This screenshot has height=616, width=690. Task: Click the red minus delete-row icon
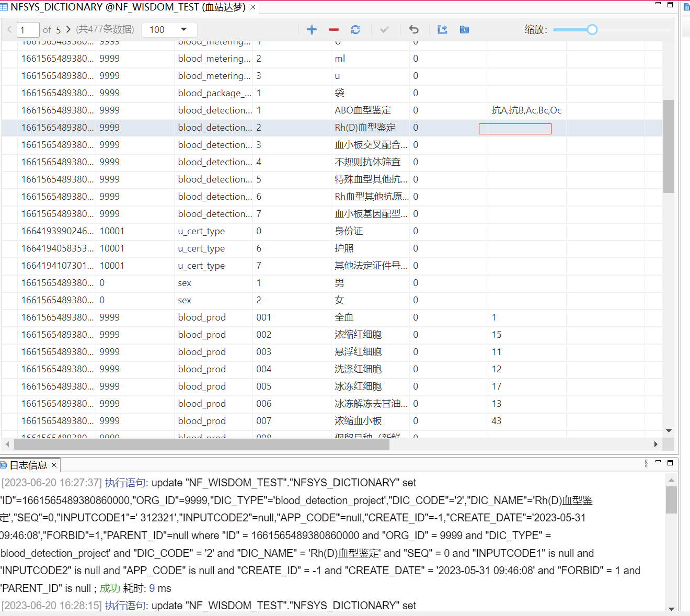(x=333, y=30)
